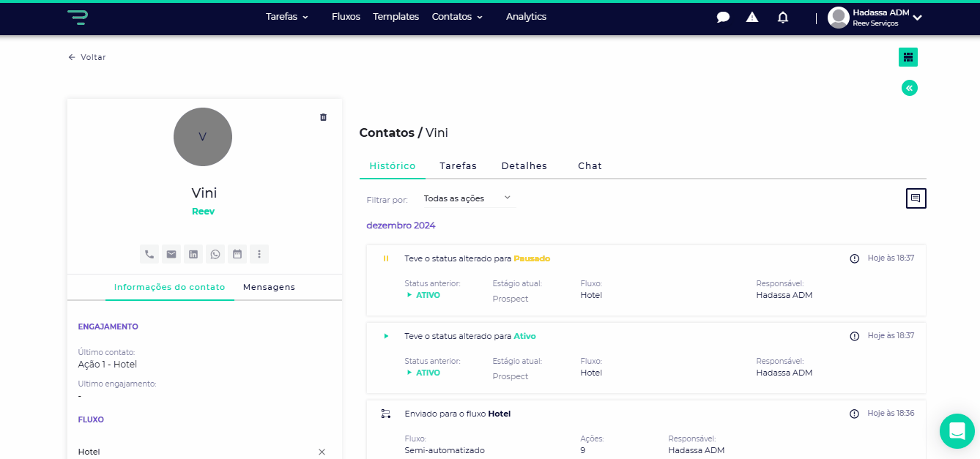Viewport: 980px width, 459px height.
Task: Click the WhatsApp icon
Action: 215,254
